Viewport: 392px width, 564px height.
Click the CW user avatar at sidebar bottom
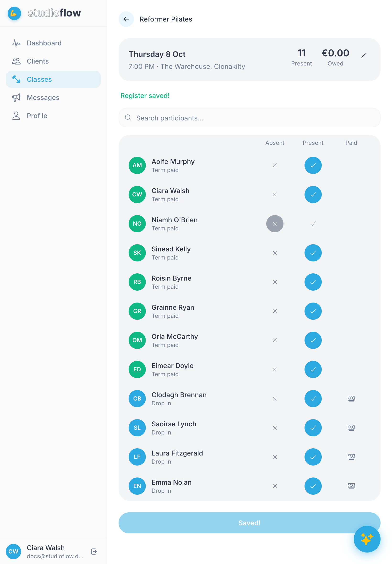[x=13, y=552]
